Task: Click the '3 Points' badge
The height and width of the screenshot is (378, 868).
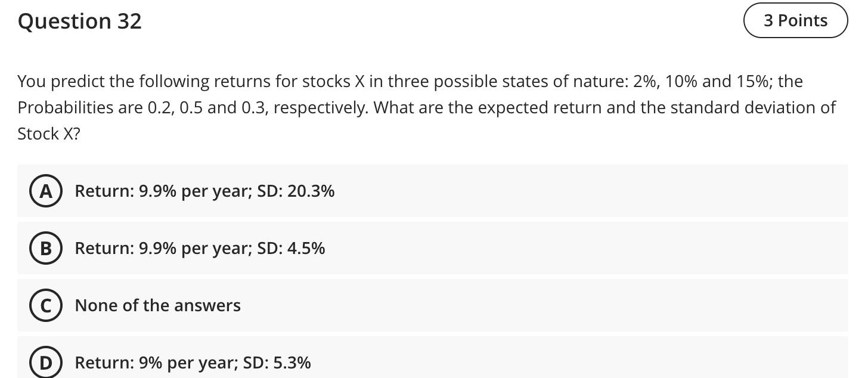Action: [795, 20]
